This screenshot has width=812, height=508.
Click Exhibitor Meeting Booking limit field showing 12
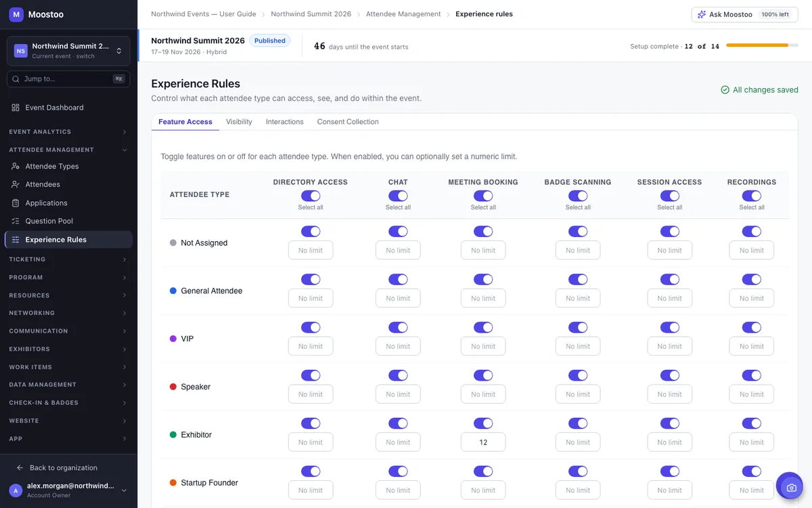click(x=483, y=442)
